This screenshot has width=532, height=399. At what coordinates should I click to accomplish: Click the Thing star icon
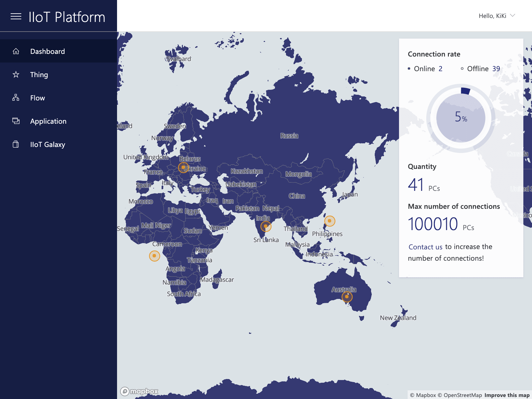point(16,74)
